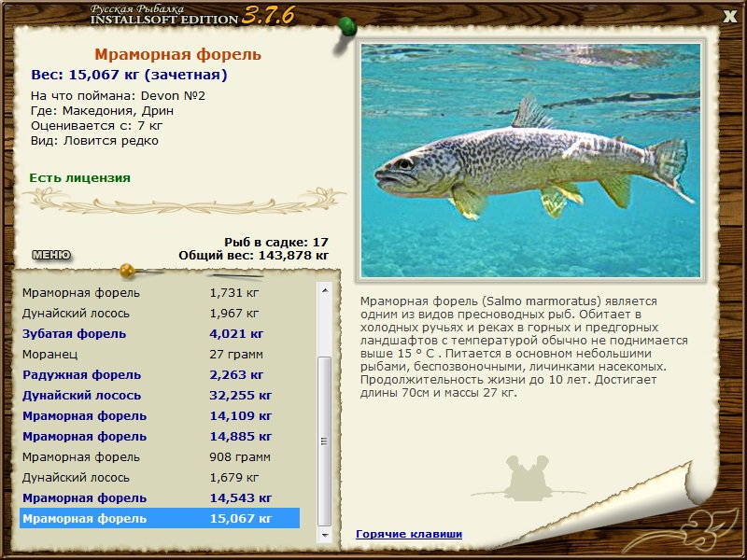Click the green pushpin icon
Screen dimensions: 747x560
coord(346,29)
